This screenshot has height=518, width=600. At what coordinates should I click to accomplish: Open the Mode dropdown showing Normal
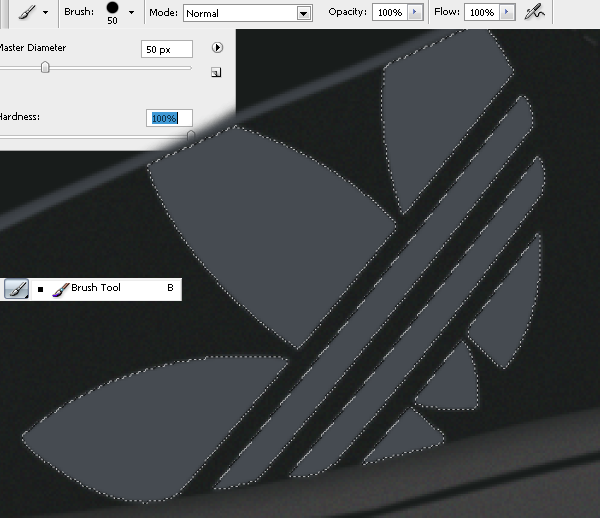point(248,13)
